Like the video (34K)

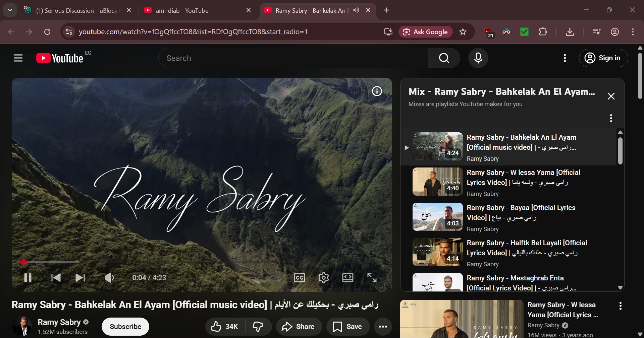tap(225, 327)
